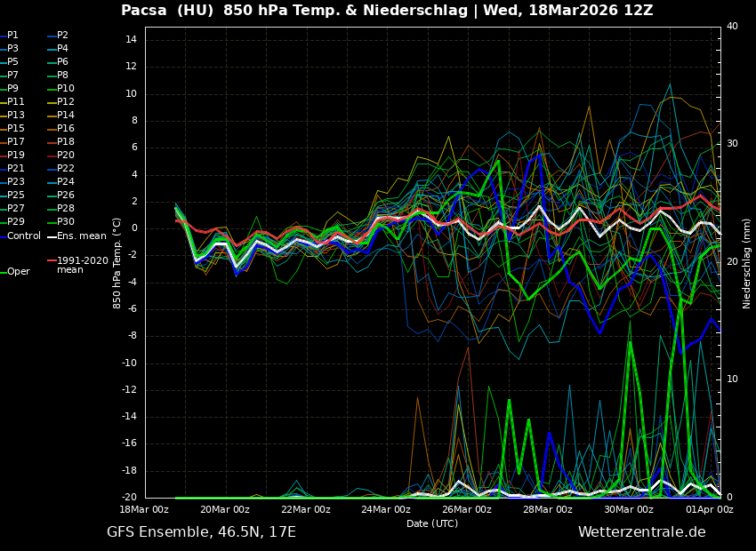Image resolution: width=756 pixels, height=551 pixels.
Task: Select the 1991-2020 mean legend entry
Action: [x=82, y=265]
